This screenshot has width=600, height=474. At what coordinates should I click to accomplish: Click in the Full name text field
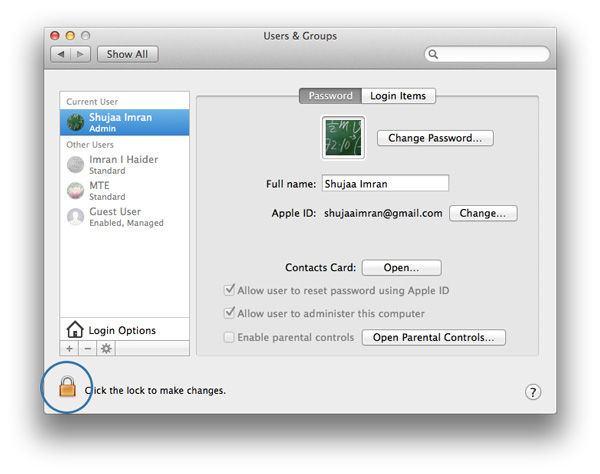385,183
